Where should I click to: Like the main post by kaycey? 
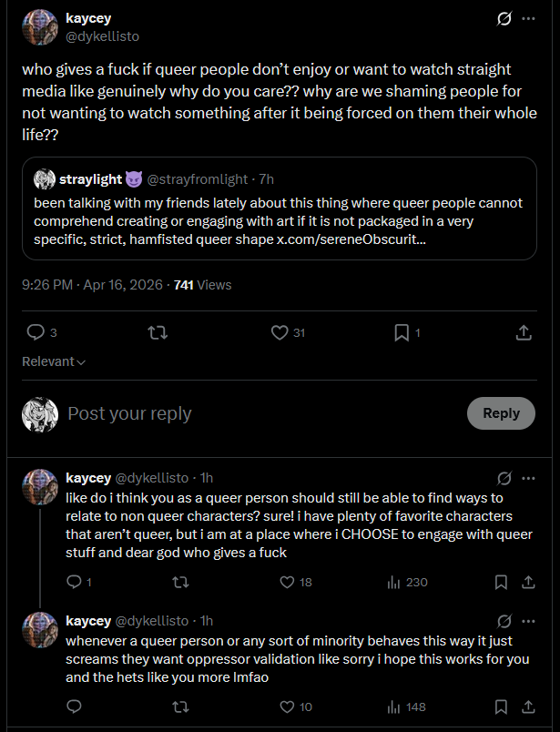(x=280, y=333)
